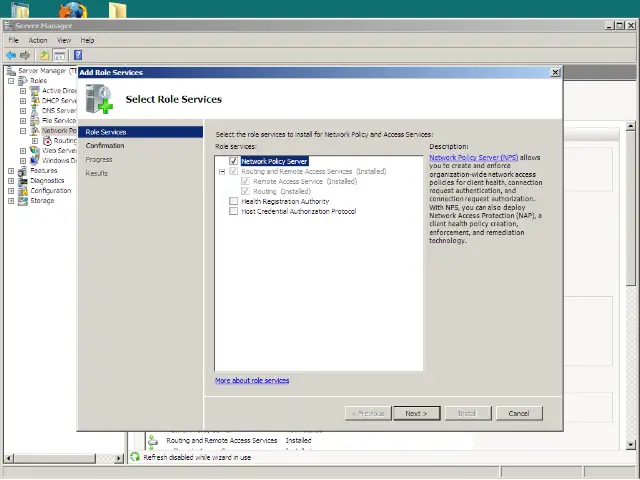Click the DNS Server role icon

[35, 111]
